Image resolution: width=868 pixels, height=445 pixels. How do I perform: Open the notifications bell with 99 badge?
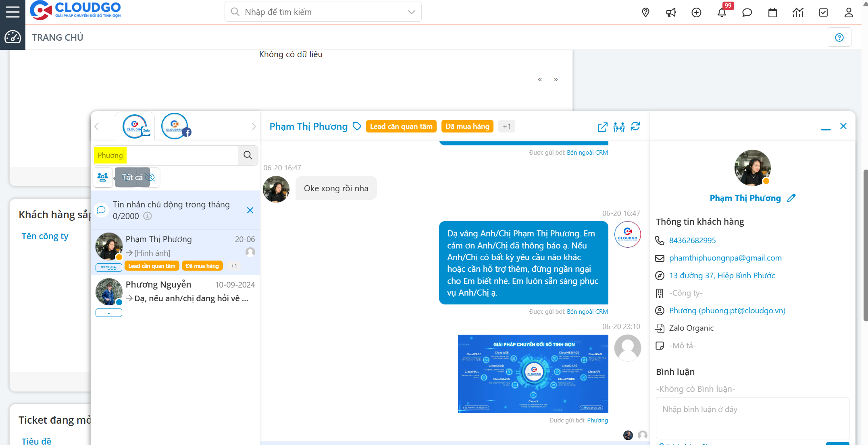722,12
